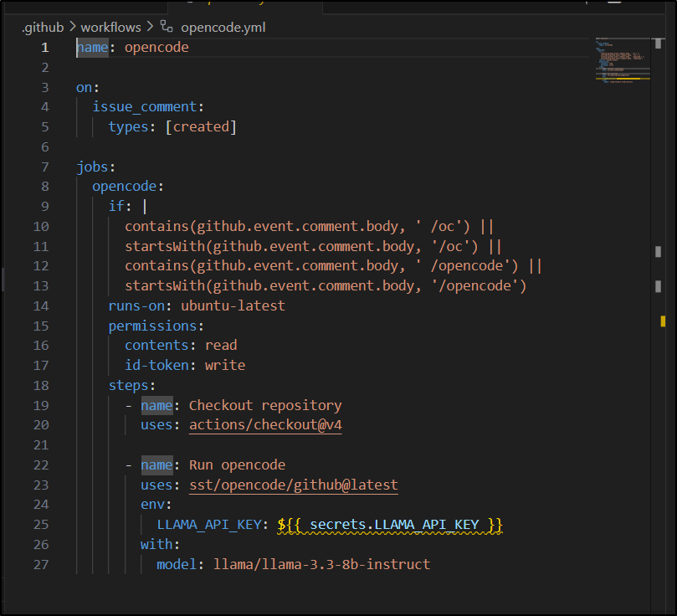Click the highlighted 'name' key on line 19

click(x=156, y=405)
